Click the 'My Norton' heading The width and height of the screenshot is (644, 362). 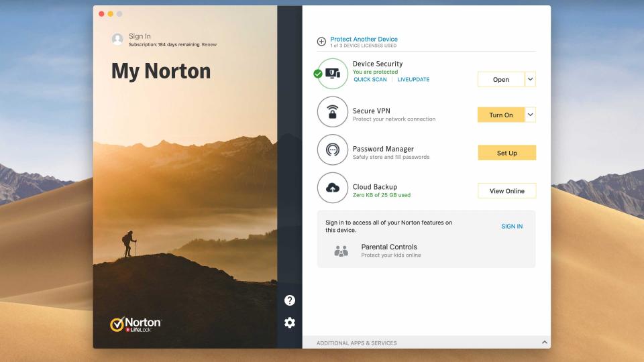pyautogui.click(x=161, y=71)
